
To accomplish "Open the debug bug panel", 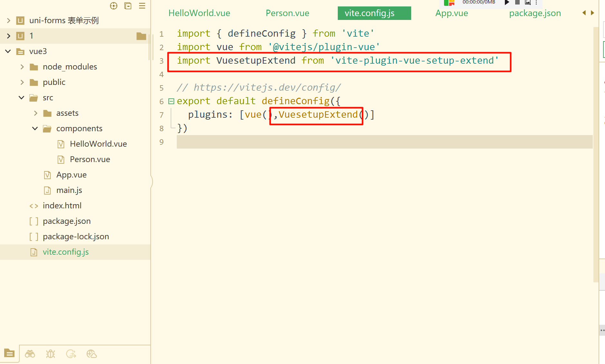I will [x=51, y=354].
